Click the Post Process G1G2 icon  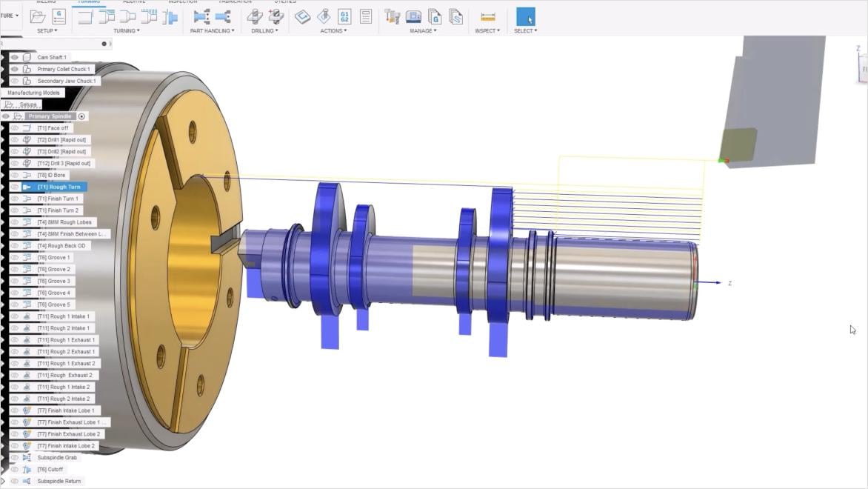pyautogui.click(x=343, y=16)
